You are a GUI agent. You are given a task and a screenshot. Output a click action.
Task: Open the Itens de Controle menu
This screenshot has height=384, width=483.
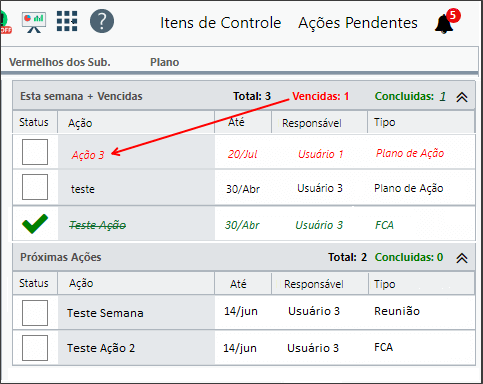221,23
